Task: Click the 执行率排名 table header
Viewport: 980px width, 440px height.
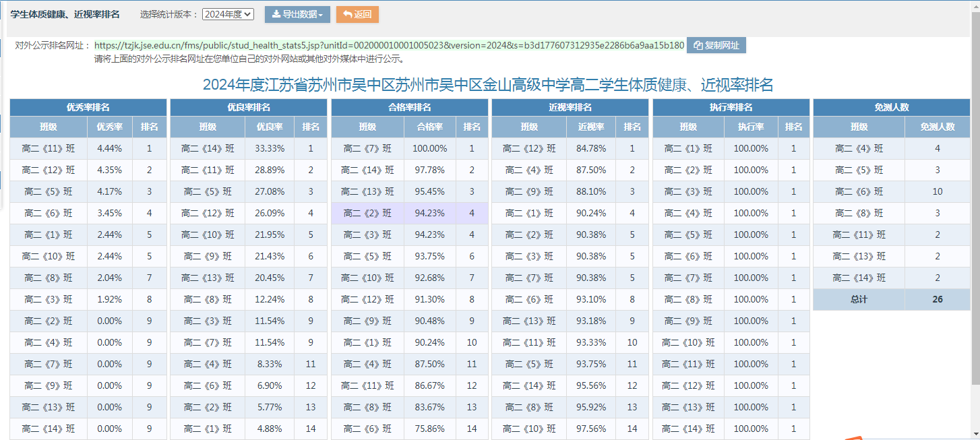Action: (x=731, y=107)
